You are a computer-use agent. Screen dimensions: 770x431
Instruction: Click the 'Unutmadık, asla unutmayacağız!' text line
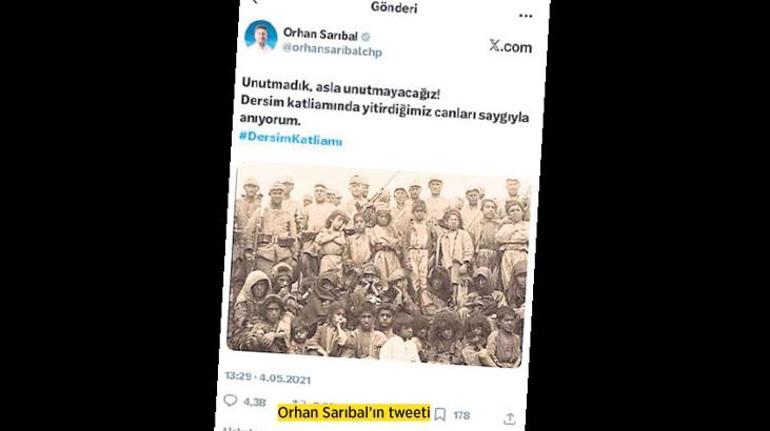pyautogui.click(x=341, y=88)
